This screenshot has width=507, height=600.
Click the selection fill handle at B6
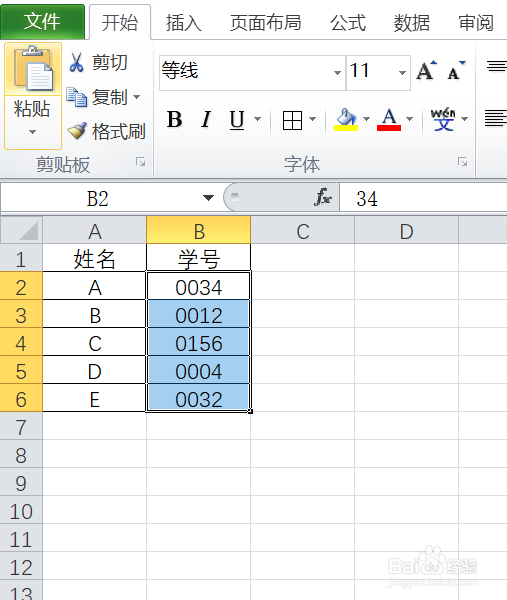click(250, 411)
